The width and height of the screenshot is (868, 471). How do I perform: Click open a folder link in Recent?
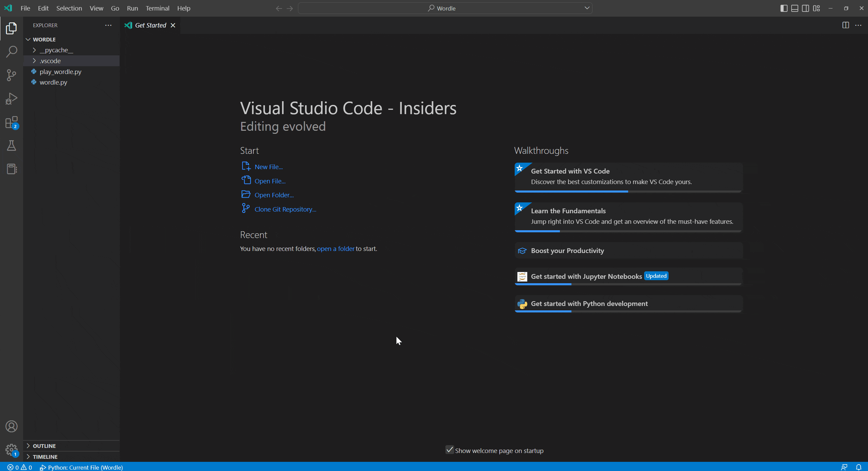click(x=335, y=248)
